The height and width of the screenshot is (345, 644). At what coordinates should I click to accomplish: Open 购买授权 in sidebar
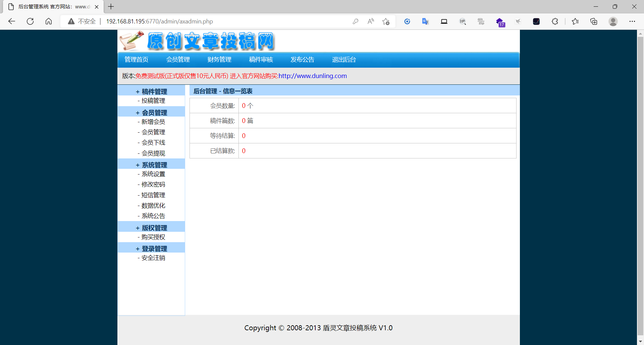153,237
